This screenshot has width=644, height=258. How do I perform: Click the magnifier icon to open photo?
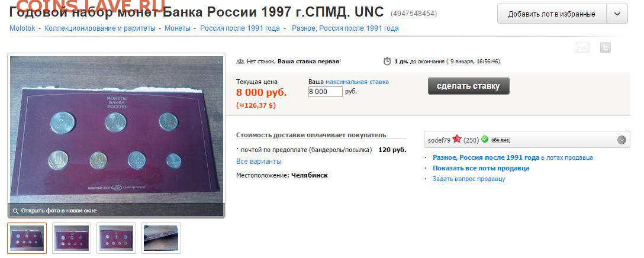click(x=15, y=211)
